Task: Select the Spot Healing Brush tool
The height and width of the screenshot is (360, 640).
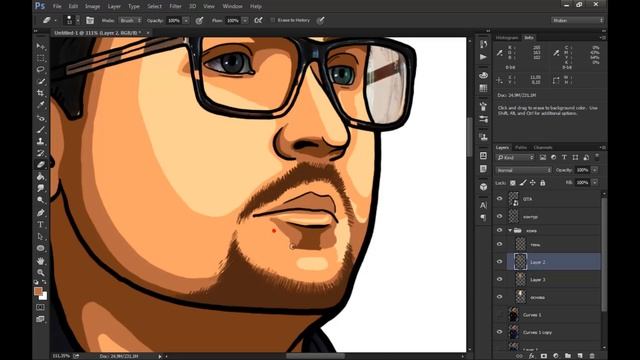Action: pos(40,118)
